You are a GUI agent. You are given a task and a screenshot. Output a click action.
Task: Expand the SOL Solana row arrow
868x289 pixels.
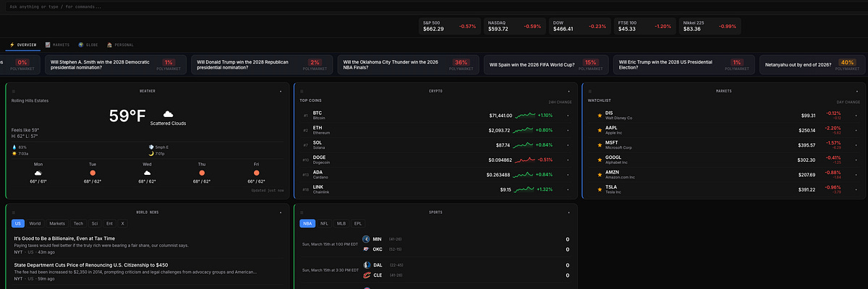point(567,145)
